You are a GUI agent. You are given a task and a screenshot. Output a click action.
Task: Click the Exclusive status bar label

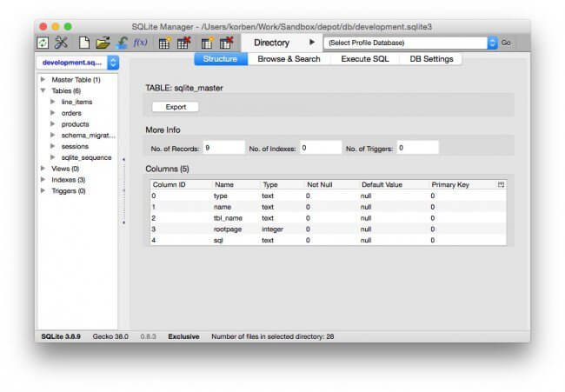(183, 336)
